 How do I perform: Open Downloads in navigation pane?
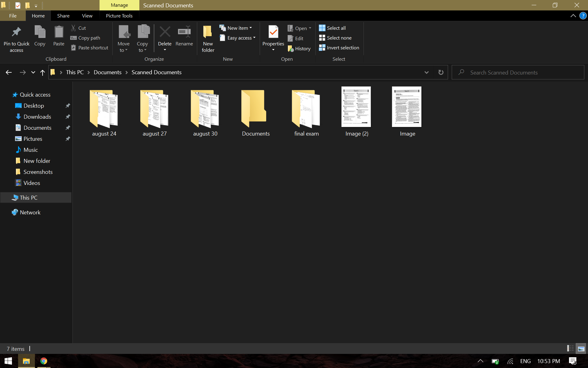pos(37,117)
